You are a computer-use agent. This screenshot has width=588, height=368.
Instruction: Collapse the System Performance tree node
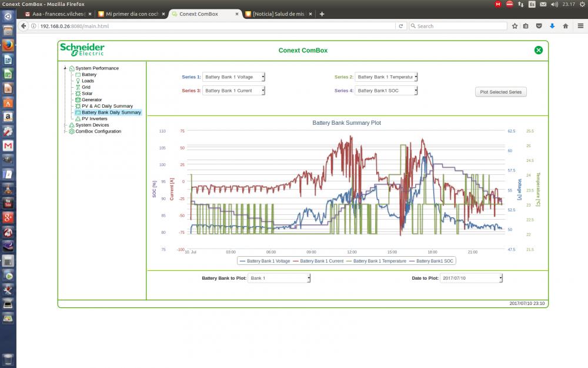tap(65, 68)
